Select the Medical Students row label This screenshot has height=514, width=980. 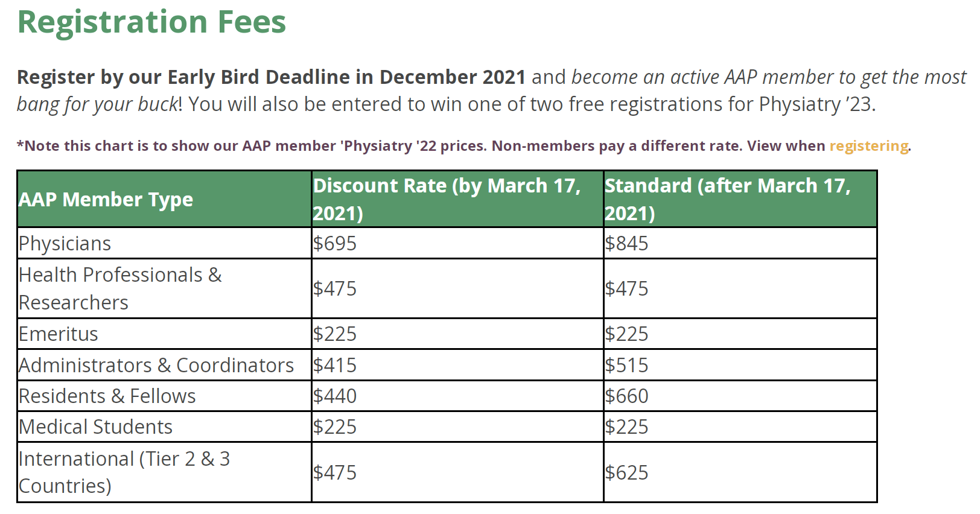[x=95, y=427]
